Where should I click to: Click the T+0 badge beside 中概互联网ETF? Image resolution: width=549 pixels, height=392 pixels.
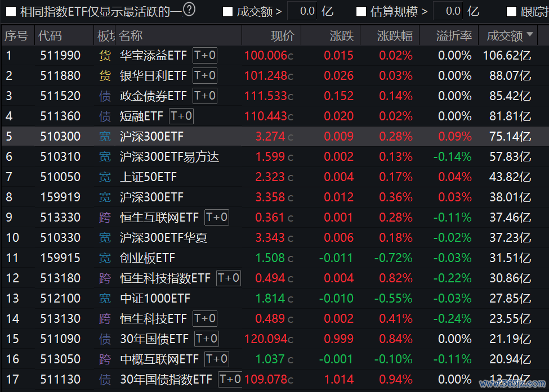coord(217,359)
